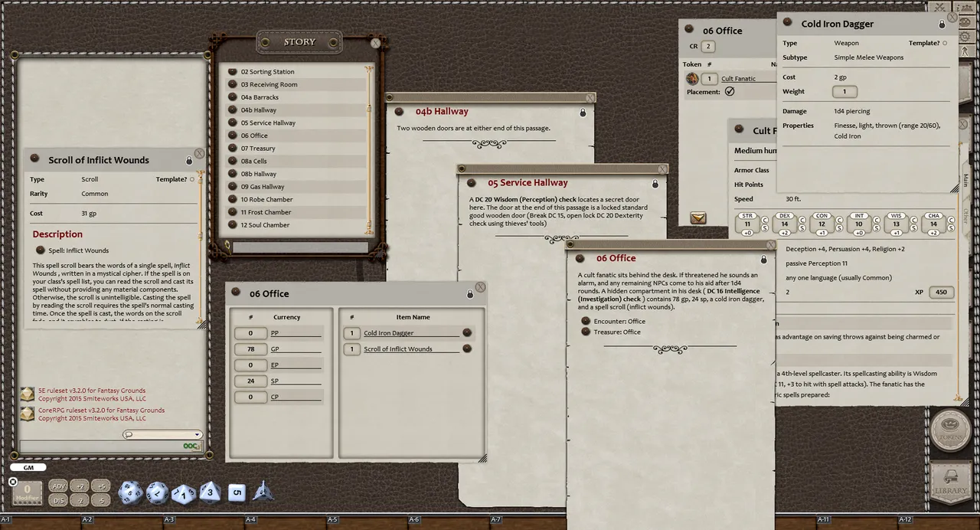This screenshot has height=530, width=980.
Task: Toggle the DIS disadvantage button
Action: pyautogui.click(x=58, y=500)
